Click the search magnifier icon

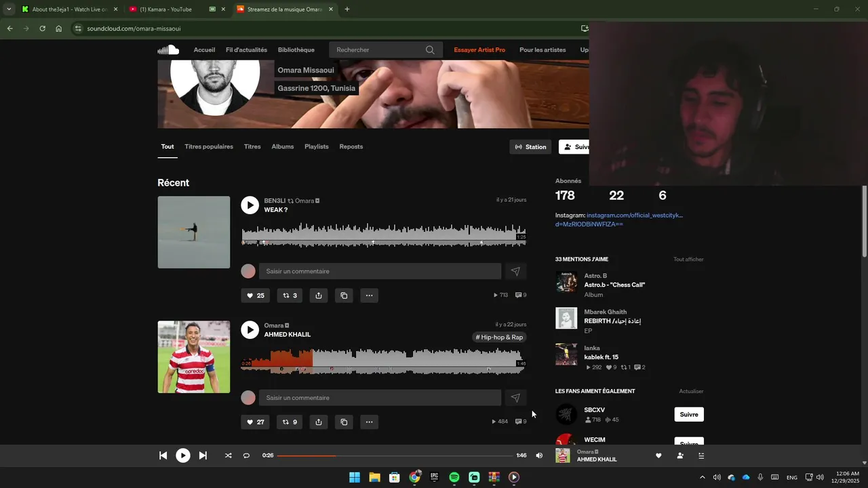(430, 49)
